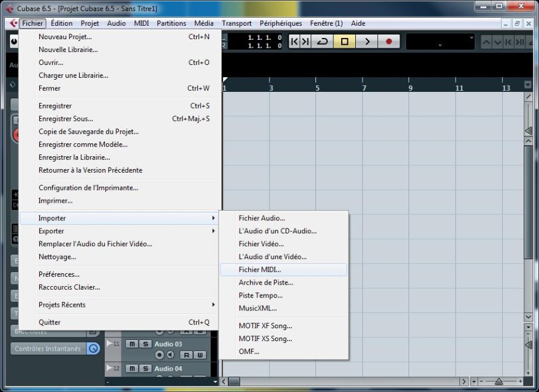Choose Nouveau Projet... from Fichier menu
The height and width of the screenshot is (392, 539).
pos(119,37)
